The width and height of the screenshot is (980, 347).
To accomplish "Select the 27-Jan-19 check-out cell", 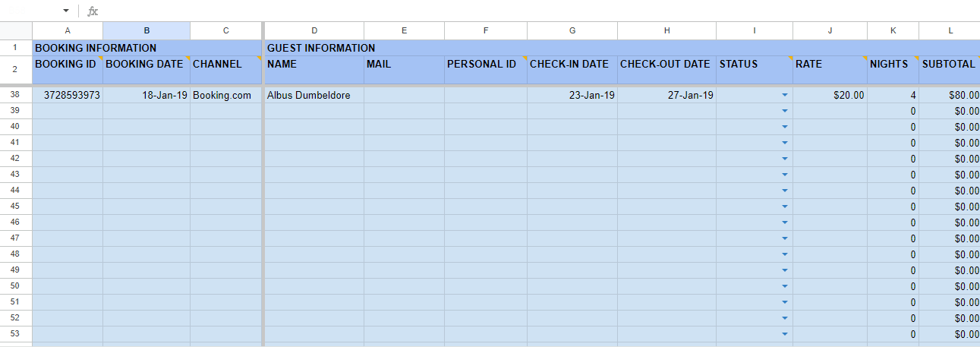I will point(667,95).
